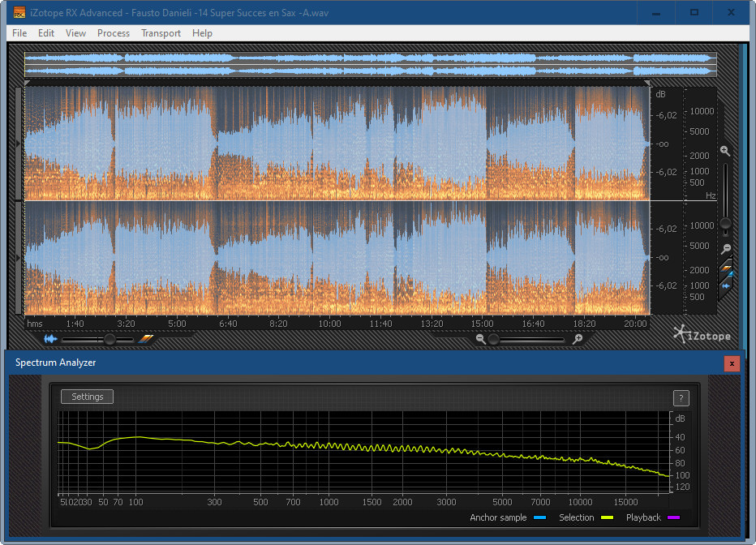The height and width of the screenshot is (545, 756).
Task: Open the Spectrum Analyzer help button
Action: point(681,397)
